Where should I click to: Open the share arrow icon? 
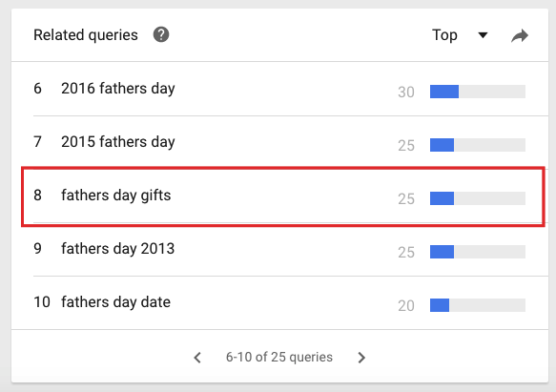pyautogui.click(x=520, y=35)
